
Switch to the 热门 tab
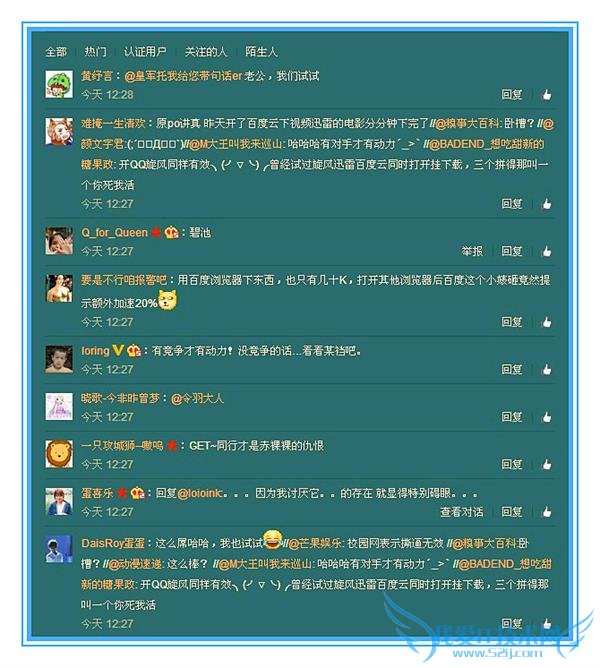click(x=95, y=52)
